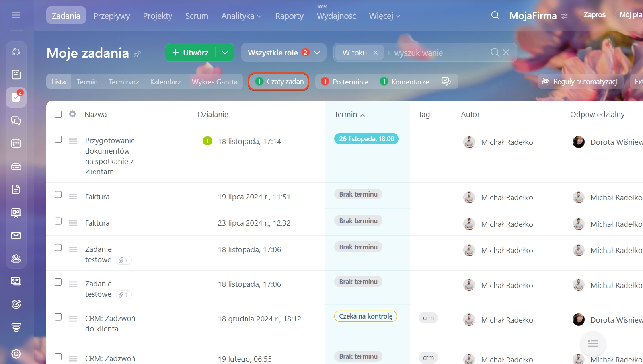Screen dimensions: 643x364
Task: Check the box for Przygotowanie dokumentów task
Action: 58,139
